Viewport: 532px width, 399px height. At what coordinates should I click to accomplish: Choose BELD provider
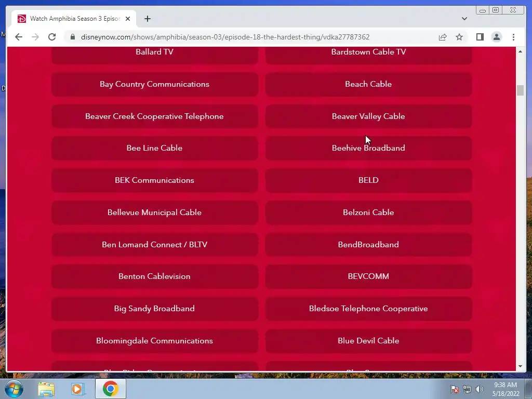368,180
